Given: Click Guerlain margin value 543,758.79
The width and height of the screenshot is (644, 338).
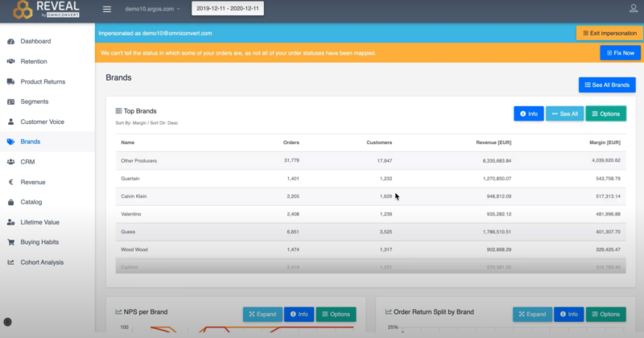Looking at the screenshot, I should point(608,179).
